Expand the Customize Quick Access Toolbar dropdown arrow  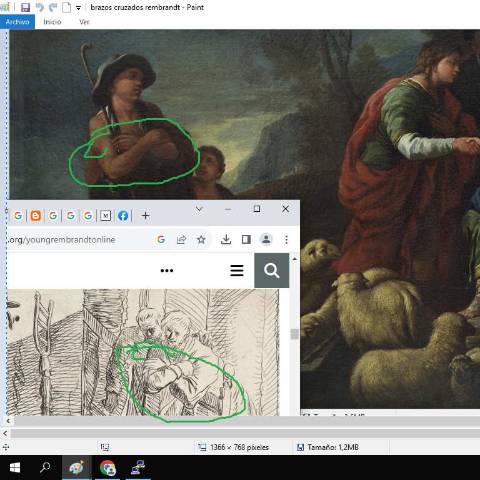(x=78, y=8)
